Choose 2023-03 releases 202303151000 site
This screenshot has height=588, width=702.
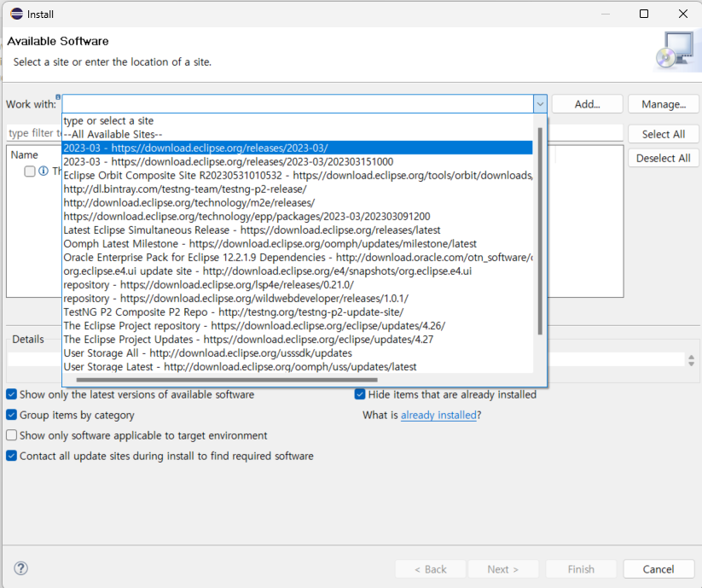pos(298,161)
